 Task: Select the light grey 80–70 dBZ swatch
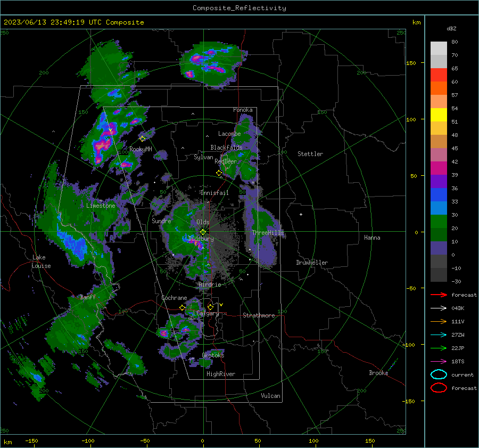tap(439, 48)
